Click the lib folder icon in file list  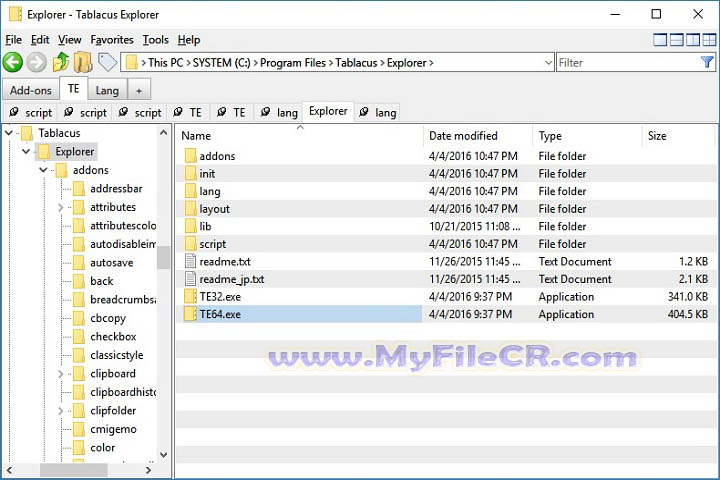click(190, 226)
